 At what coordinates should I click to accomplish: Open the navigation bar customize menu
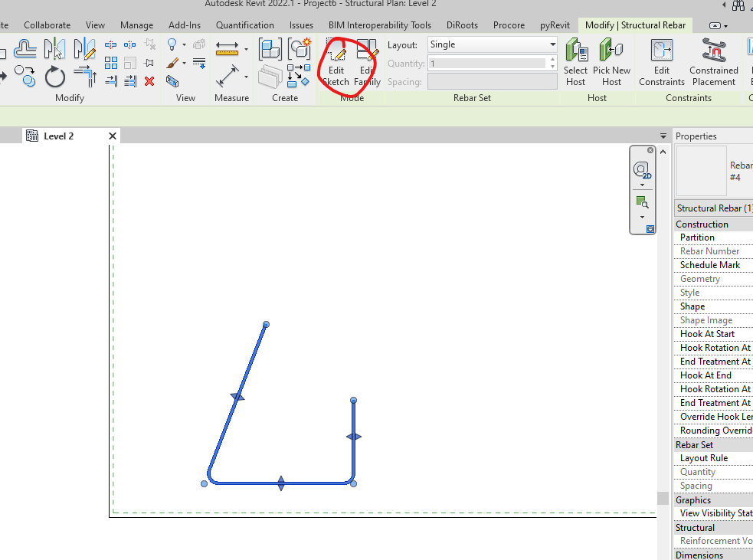pyautogui.click(x=650, y=229)
